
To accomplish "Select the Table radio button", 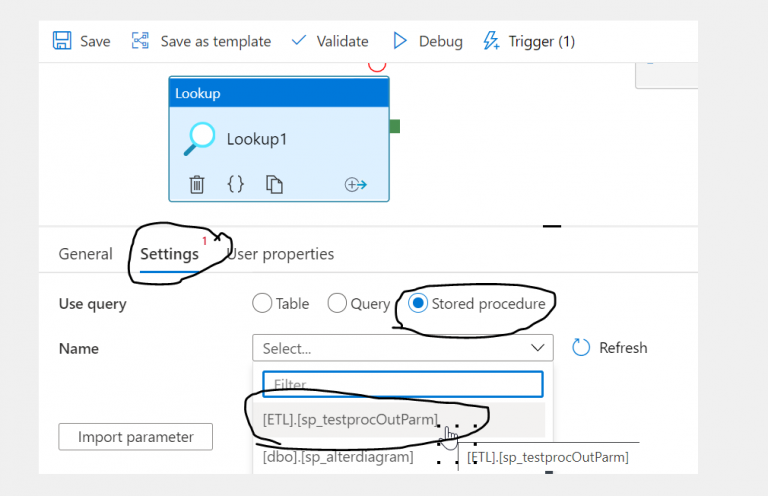I will (x=262, y=303).
